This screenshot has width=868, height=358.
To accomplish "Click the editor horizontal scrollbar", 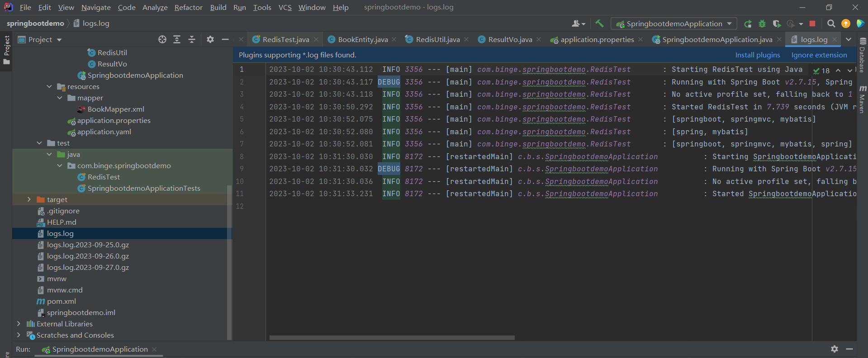I will click(392, 338).
